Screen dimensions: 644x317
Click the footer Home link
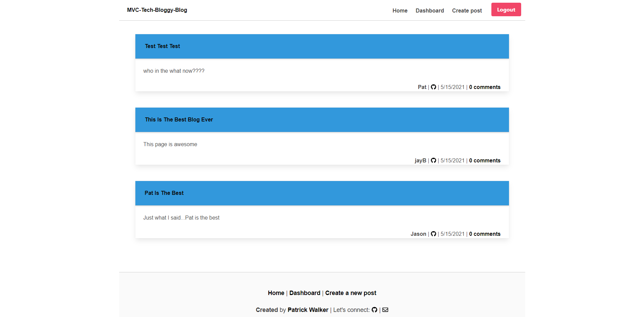pyautogui.click(x=276, y=293)
